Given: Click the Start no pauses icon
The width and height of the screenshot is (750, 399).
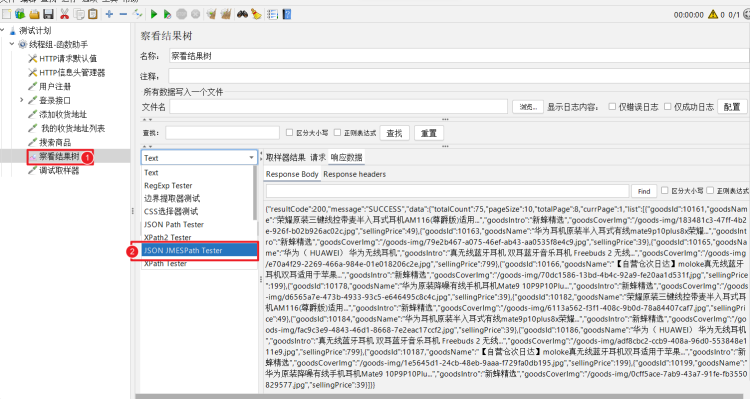Looking at the screenshot, I should pyautogui.click(x=167, y=14).
